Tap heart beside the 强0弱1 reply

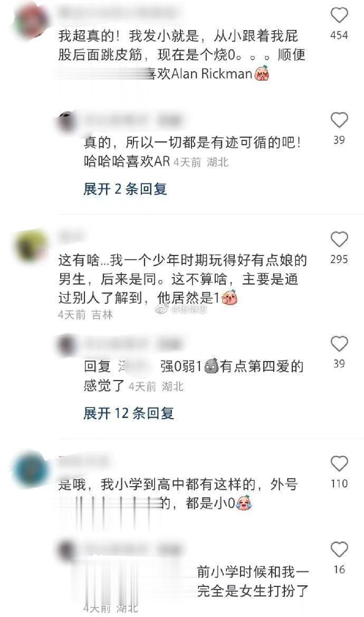click(x=339, y=344)
